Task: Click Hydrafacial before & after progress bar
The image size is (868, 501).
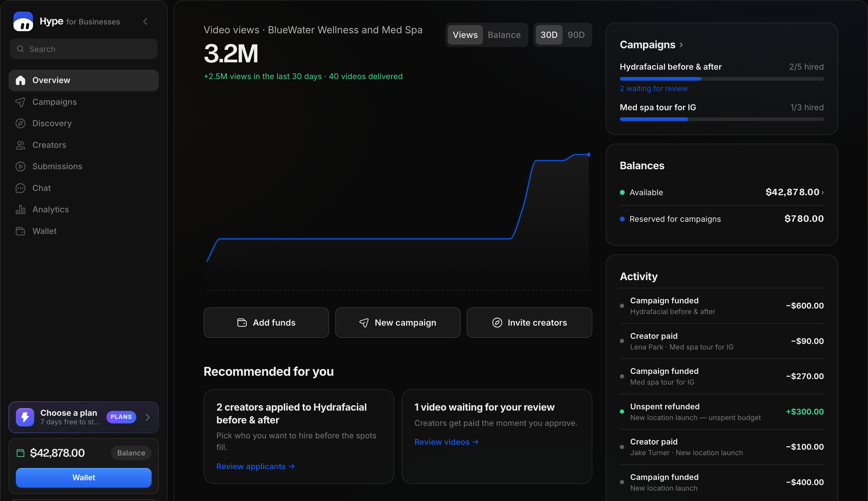Action: (x=721, y=79)
